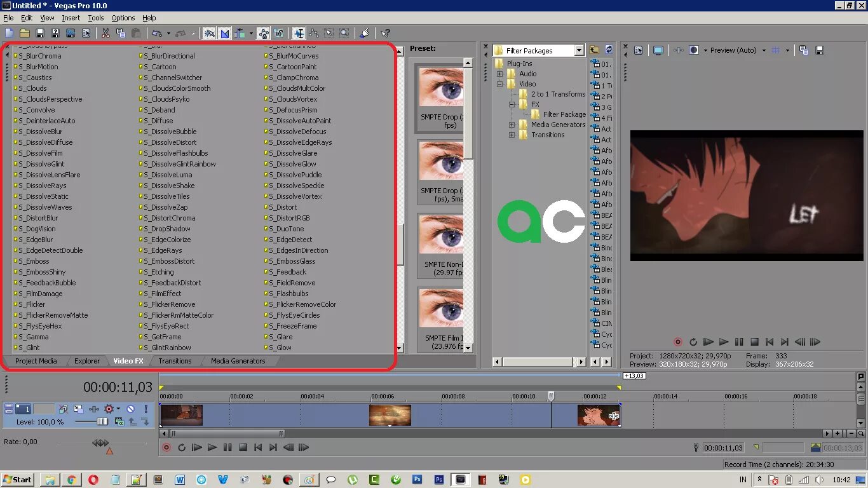Image resolution: width=868 pixels, height=488 pixels.
Task: Click the Paste clipboard icon
Action: tap(136, 33)
